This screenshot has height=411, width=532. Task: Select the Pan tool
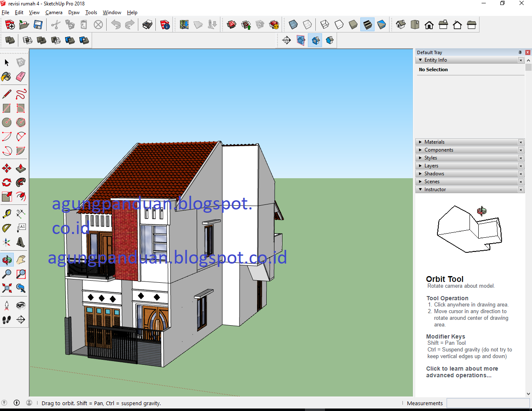tap(21, 259)
